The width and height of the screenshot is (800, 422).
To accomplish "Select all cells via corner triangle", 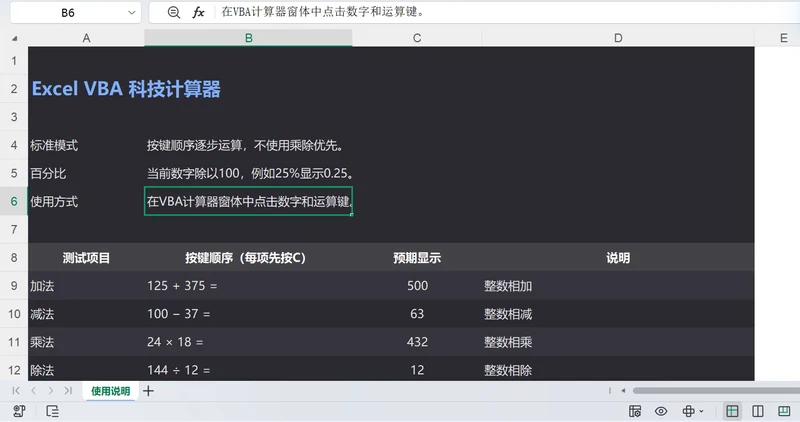I will (x=14, y=38).
